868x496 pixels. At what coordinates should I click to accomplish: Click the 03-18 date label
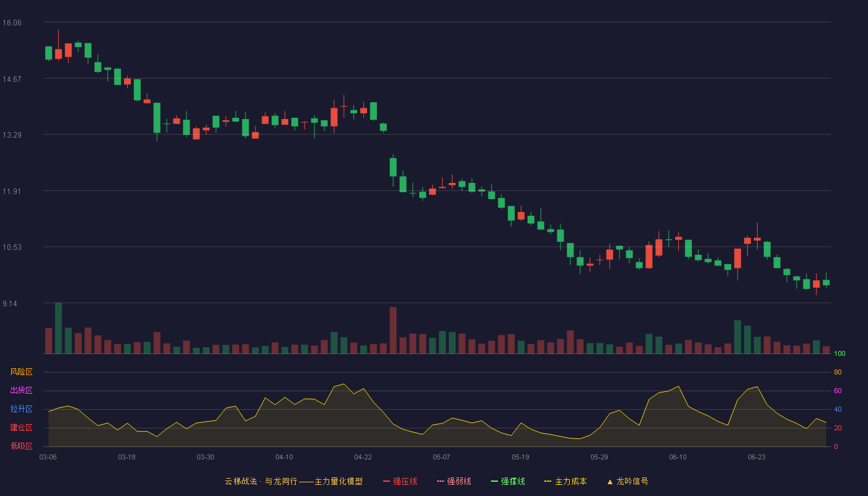click(126, 457)
